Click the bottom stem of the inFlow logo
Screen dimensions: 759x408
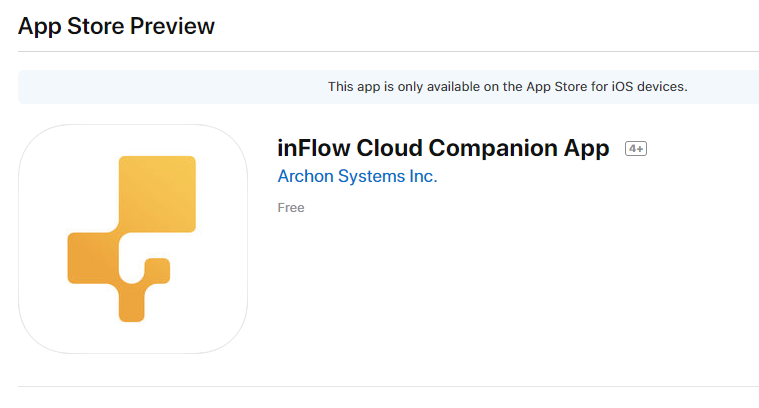(x=132, y=302)
